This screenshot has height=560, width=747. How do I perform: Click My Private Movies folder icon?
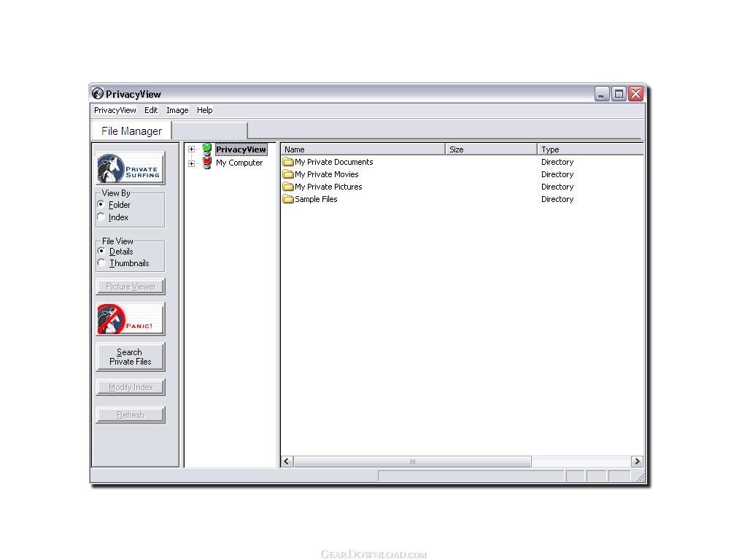tap(287, 174)
